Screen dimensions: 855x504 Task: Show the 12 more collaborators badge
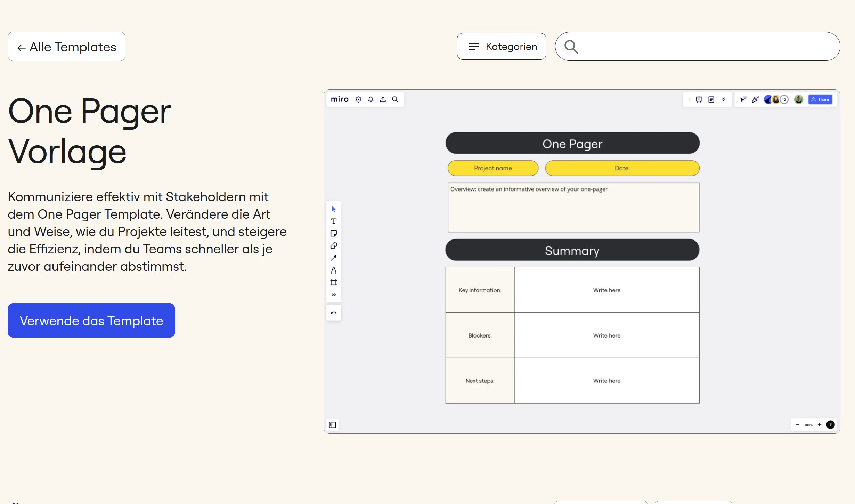click(x=784, y=99)
